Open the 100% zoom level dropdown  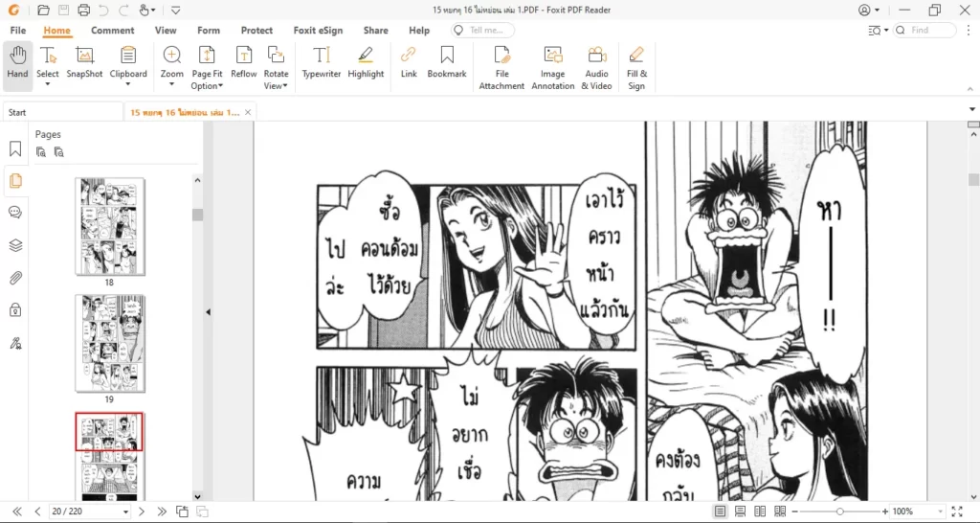[938, 512]
